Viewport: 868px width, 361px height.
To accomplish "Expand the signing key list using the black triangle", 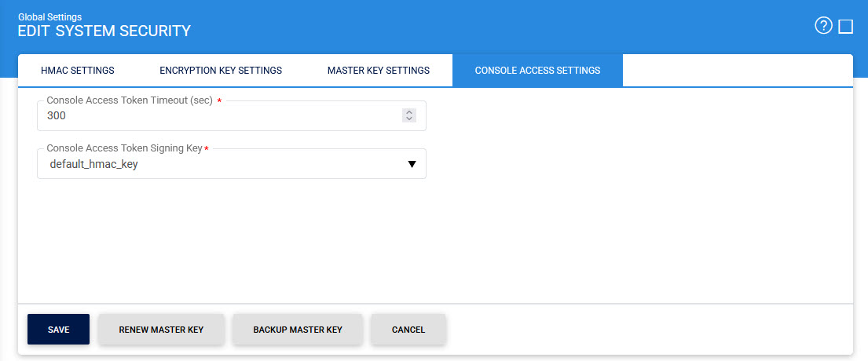I will [412, 164].
